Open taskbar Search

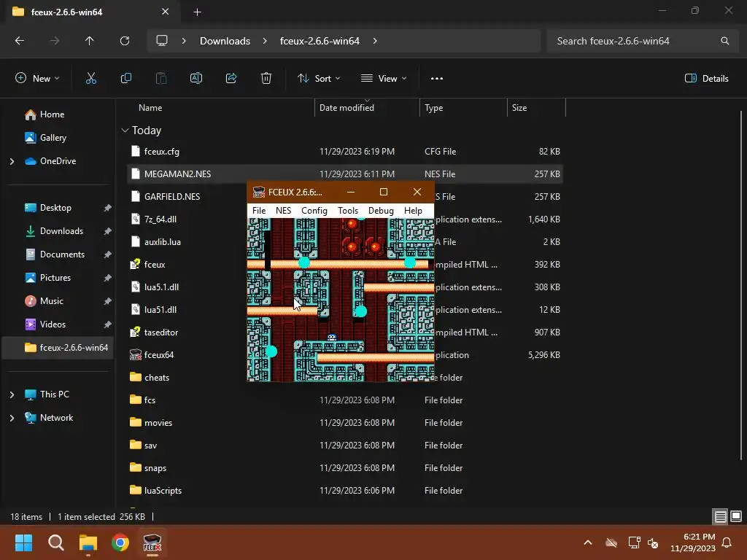[x=55, y=542]
